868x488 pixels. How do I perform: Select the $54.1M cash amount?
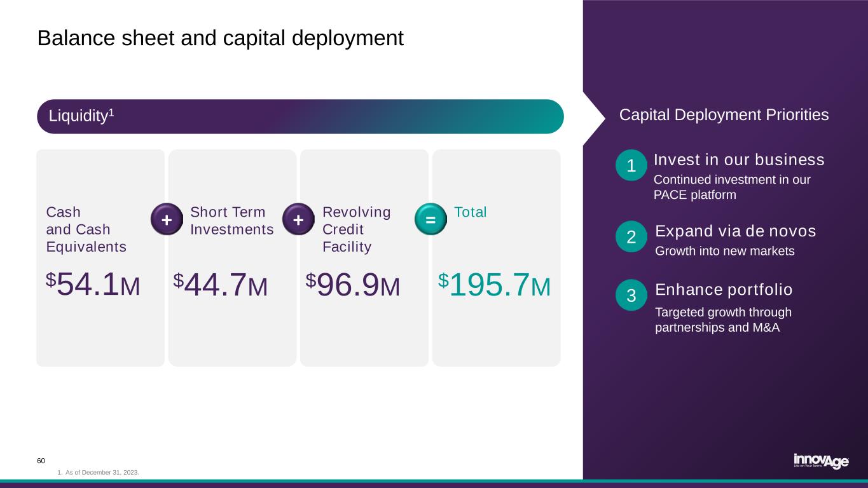(93, 286)
